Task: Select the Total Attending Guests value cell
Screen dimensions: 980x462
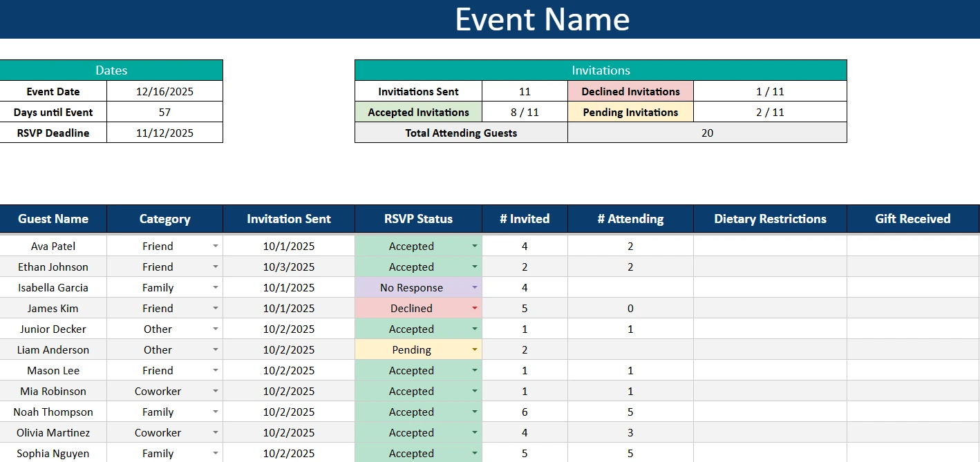Action: (707, 133)
